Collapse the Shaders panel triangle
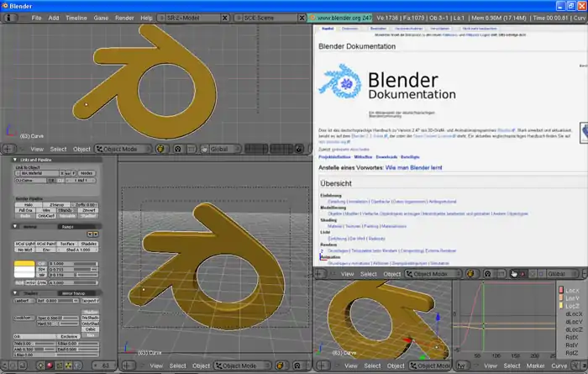 point(15,293)
